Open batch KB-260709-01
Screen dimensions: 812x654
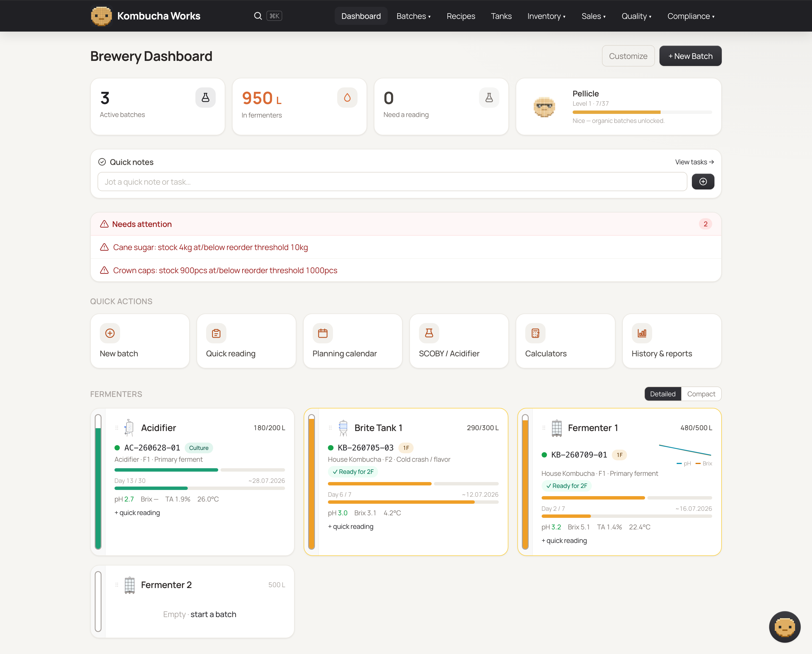tap(579, 455)
